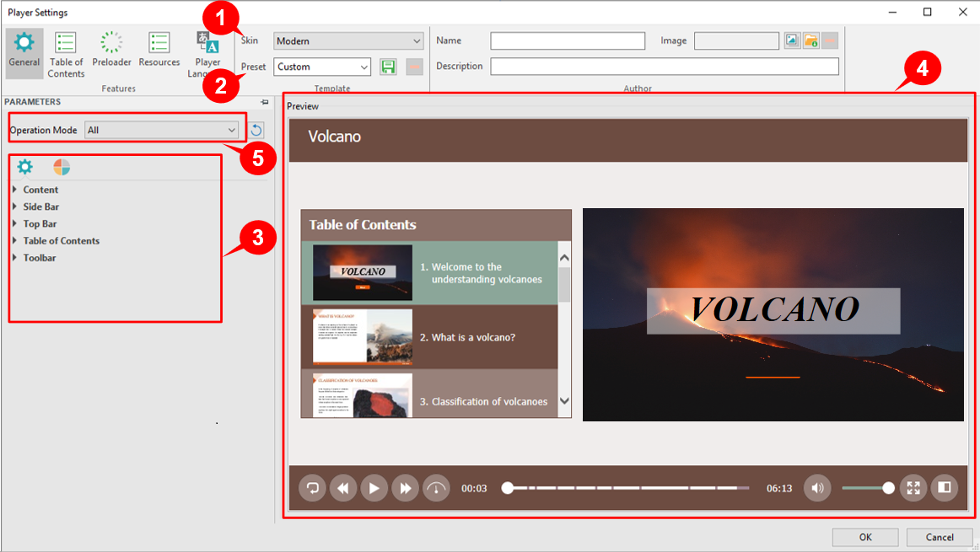Viewport: 980px width, 552px height.
Task: Select the gear parameters tab
Action: [x=25, y=167]
